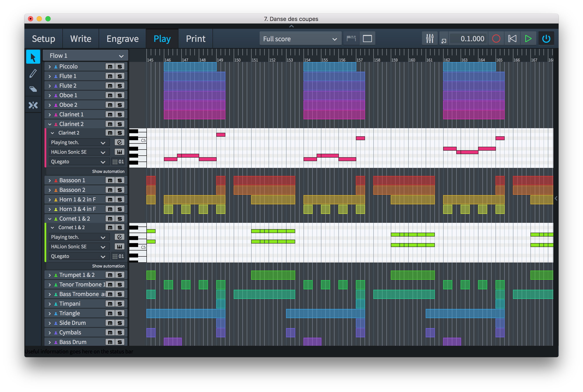The image size is (583, 392).
Task: Open the mixer window icon
Action: (x=429, y=39)
